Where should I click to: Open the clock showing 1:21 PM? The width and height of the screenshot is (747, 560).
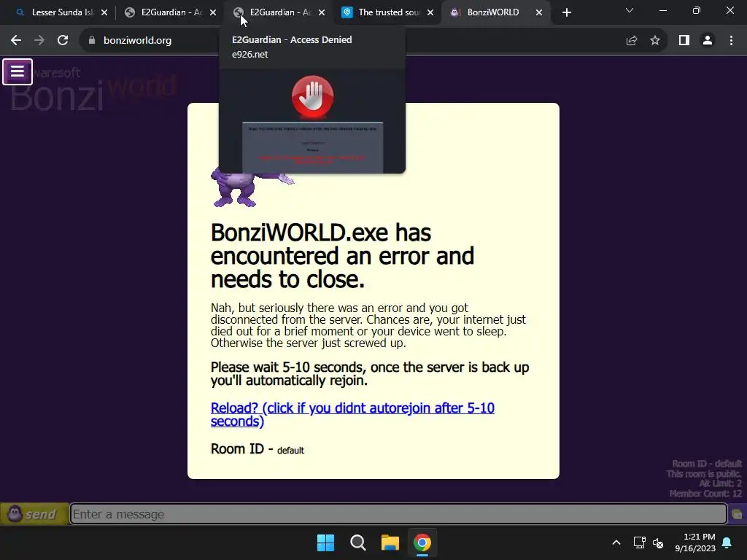(695, 542)
